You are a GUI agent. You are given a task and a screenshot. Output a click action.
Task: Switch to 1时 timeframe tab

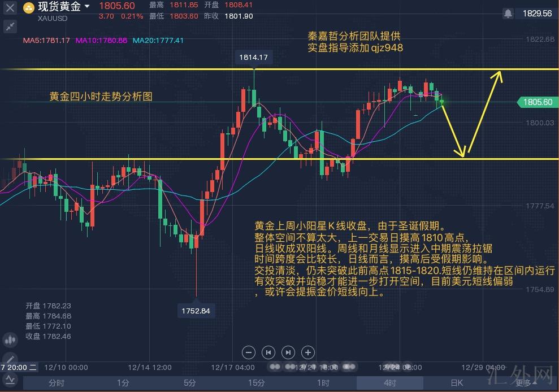pyautogui.click(x=323, y=383)
